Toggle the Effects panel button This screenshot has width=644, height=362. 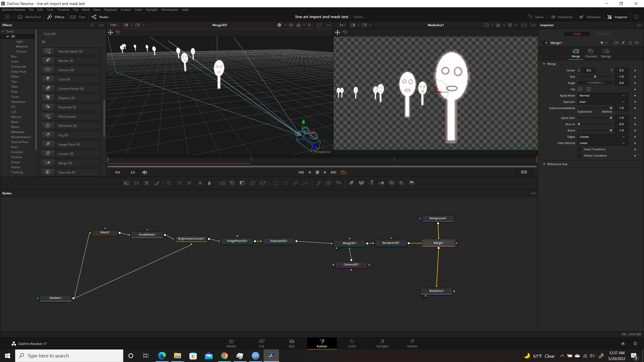[x=56, y=17]
